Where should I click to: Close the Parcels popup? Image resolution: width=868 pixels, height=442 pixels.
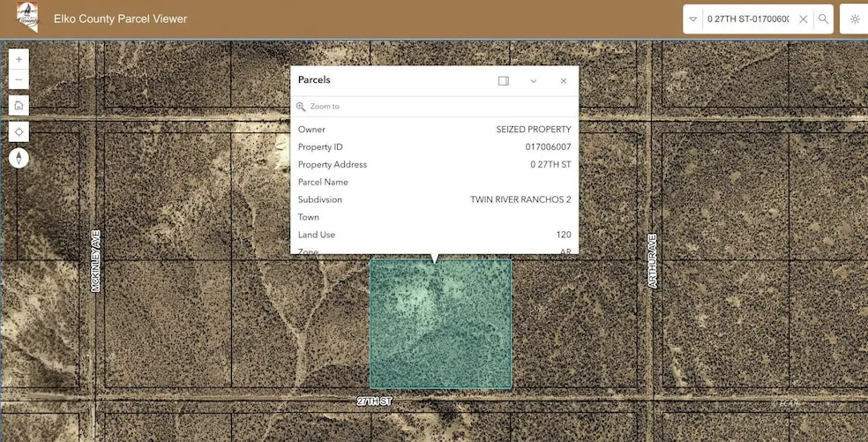tap(564, 80)
